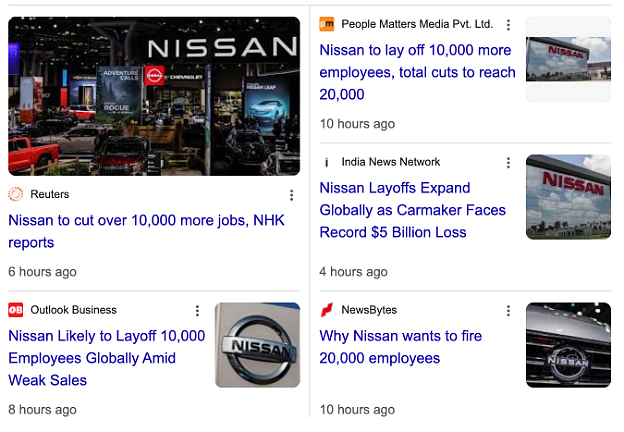624x432 pixels.
Task: Open 'Nissan to cut over 10,000 more jobs' headline
Action: [146, 231]
